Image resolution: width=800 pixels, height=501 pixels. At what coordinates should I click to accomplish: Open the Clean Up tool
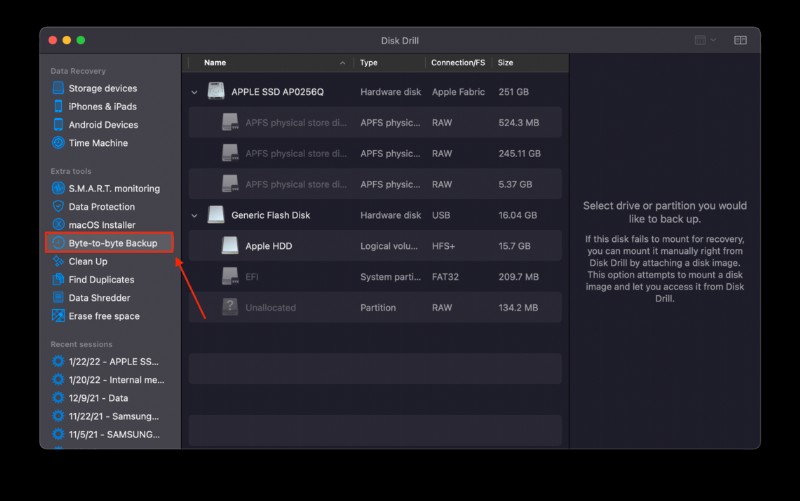(80, 262)
